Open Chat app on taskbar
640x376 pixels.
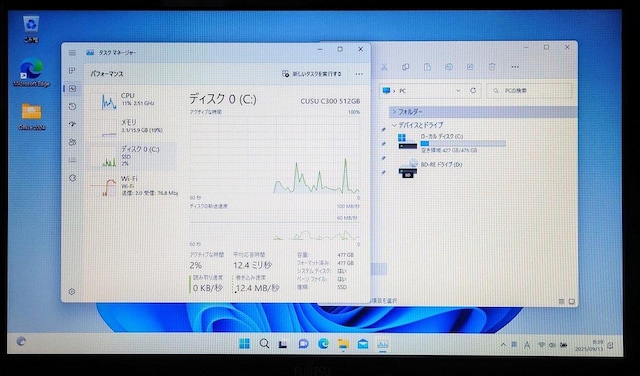point(303,344)
